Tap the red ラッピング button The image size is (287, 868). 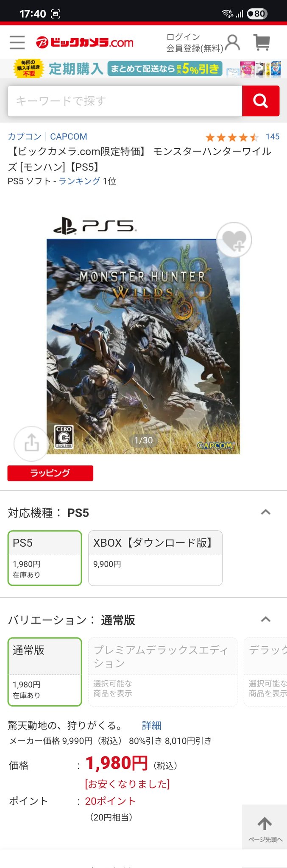coord(50,473)
